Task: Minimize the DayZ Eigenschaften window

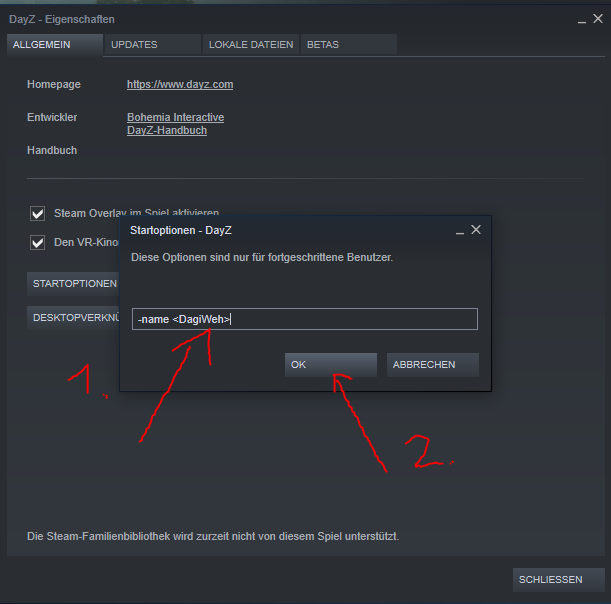Action: (x=582, y=18)
